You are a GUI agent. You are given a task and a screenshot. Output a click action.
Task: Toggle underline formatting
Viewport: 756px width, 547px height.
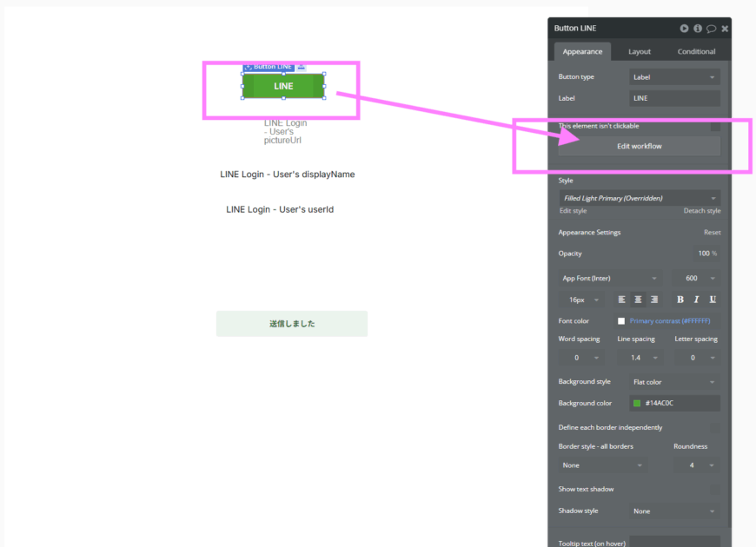point(713,300)
